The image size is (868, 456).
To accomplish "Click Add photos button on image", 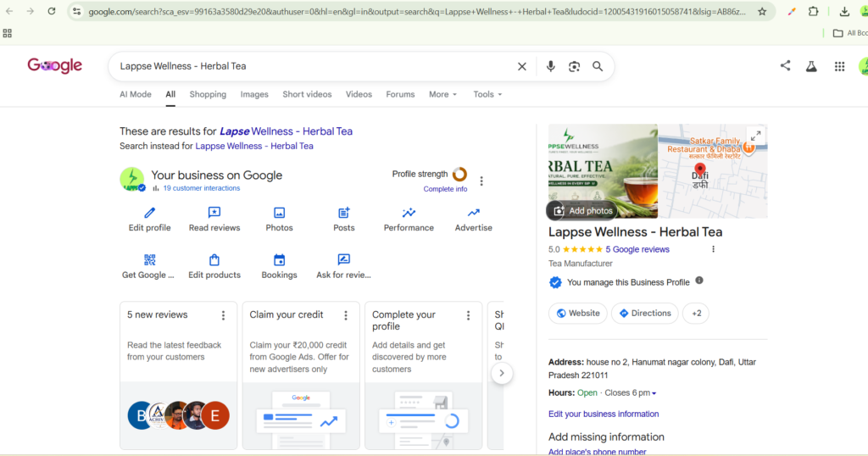I will click(x=583, y=211).
